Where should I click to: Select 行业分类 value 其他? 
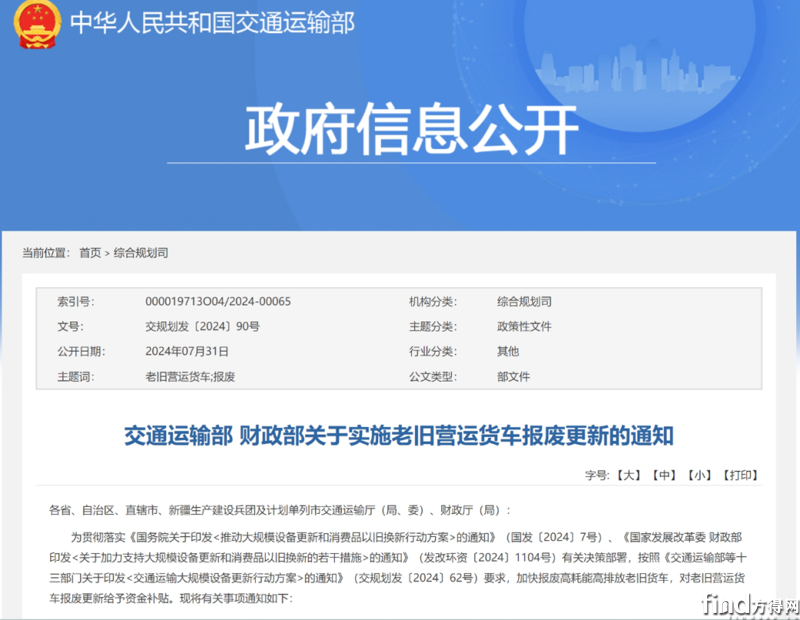coord(508,352)
